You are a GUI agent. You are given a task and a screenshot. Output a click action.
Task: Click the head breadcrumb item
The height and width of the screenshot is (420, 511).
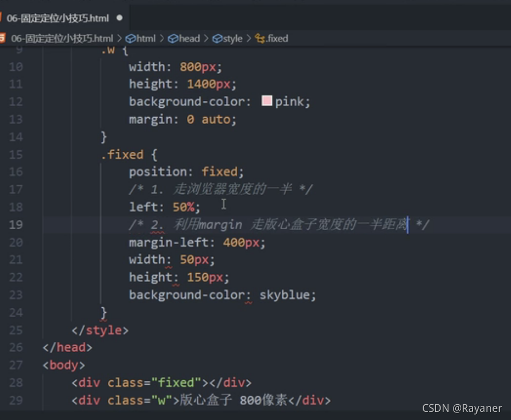(x=189, y=38)
